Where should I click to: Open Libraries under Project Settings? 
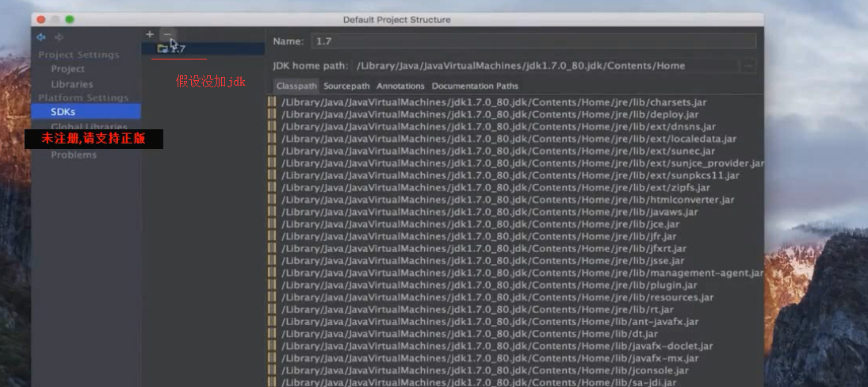coord(72,84)
